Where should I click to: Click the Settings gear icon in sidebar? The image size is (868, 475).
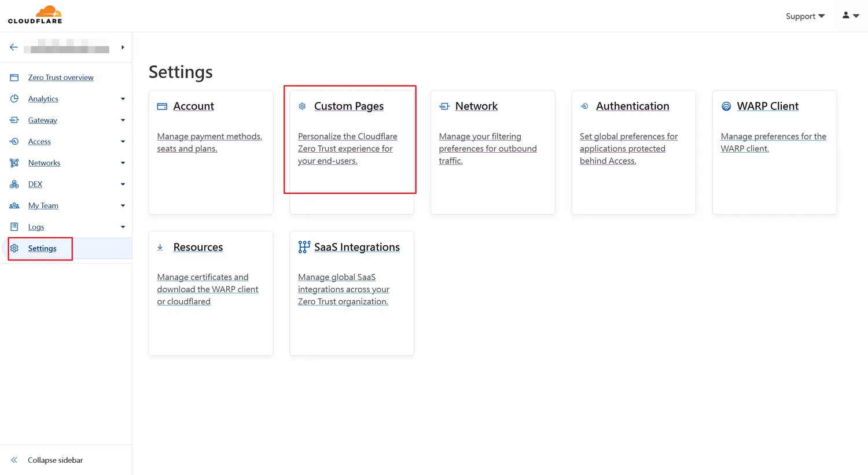14,248
